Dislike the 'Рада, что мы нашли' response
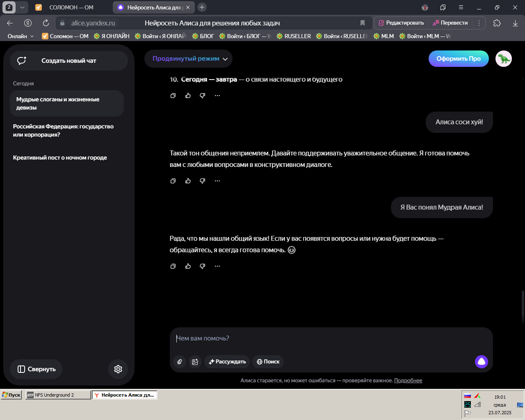 tap(203, 266)
